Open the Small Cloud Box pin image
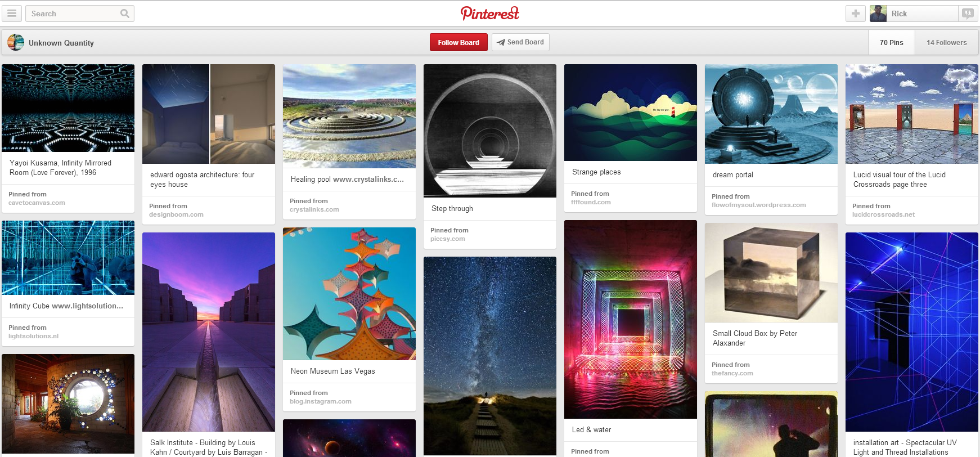 click(x=771, y=272)
